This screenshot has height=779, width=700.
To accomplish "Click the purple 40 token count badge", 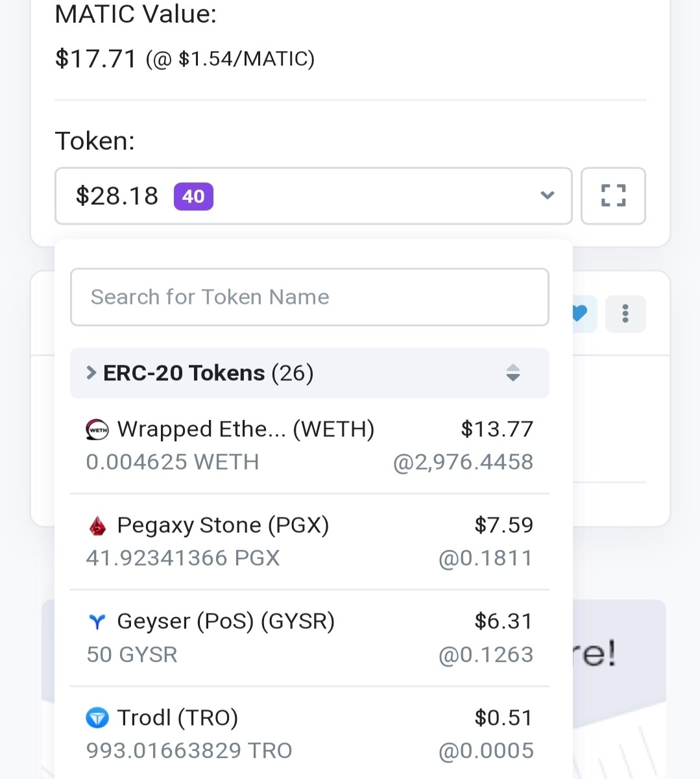I will (193, 197).
